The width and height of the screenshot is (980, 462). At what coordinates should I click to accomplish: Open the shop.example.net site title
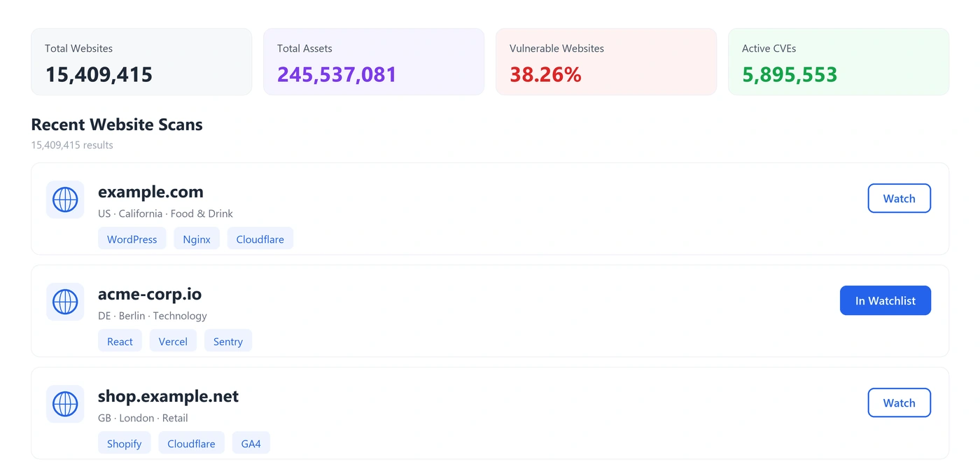tap(168, 395)
